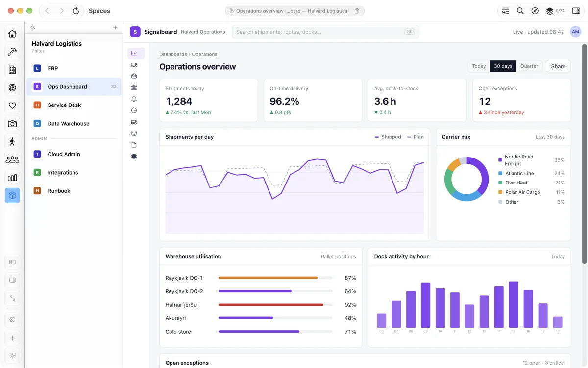
Task: Open the people group space icon
Action: pyautogui.click(x=12, y=159)
